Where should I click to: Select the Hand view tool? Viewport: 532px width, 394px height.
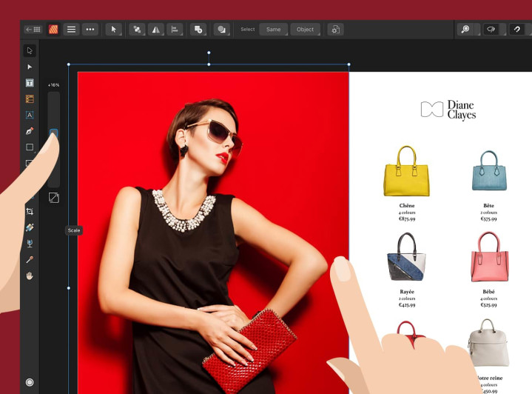pos(30,276)
